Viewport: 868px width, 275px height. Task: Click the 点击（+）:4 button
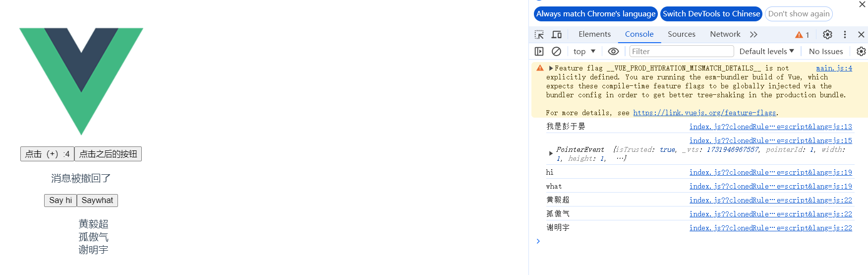(47, 154)
